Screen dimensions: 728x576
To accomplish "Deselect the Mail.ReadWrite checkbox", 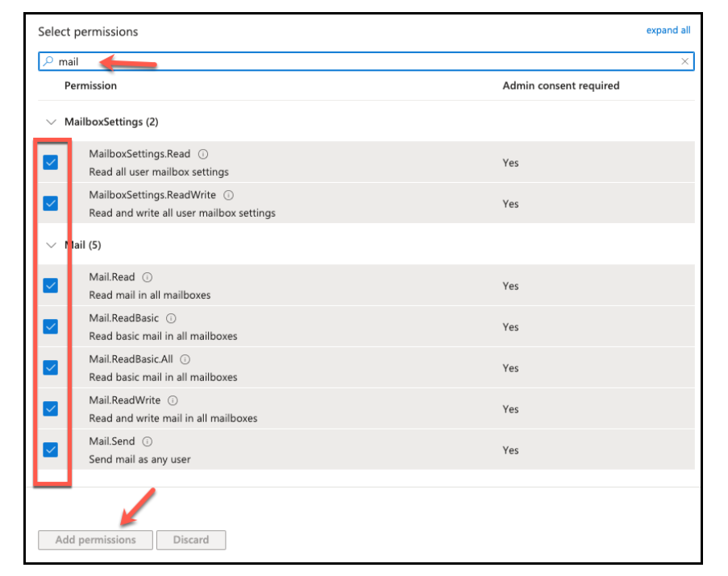I will click(x=51, y=408).
